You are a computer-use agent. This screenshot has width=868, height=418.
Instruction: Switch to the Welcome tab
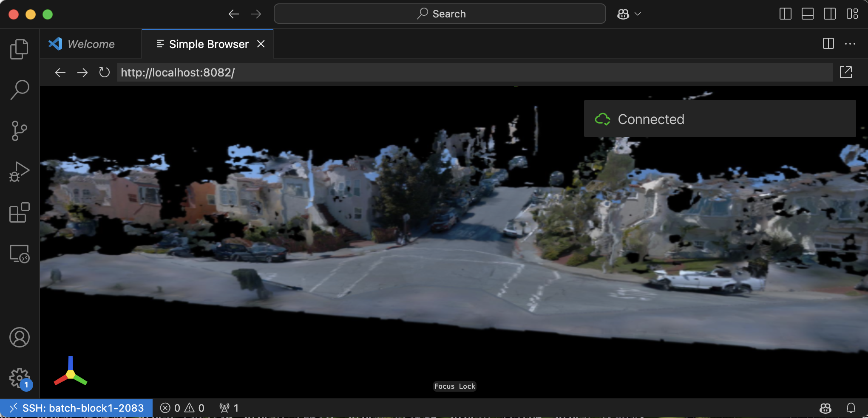point(91,44)
